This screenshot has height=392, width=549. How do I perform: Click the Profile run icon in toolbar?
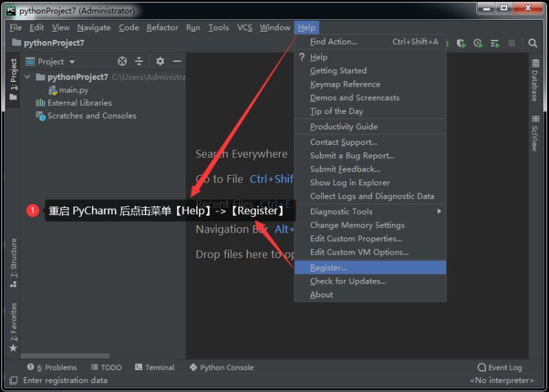point(478,43)
